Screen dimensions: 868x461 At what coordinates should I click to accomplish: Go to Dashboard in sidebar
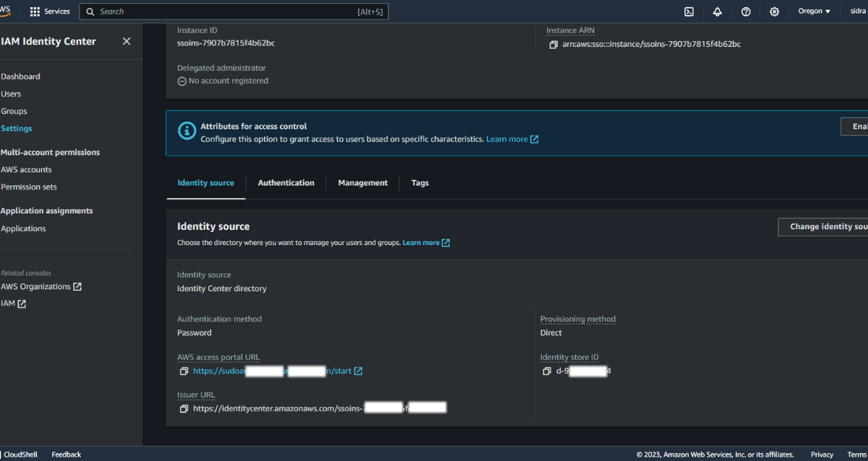click(20, 77)
